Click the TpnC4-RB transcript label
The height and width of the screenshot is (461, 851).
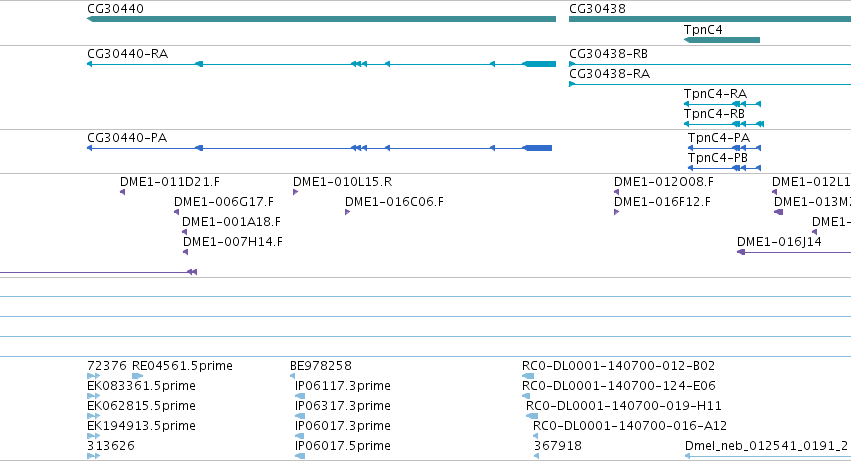(714, 114)
